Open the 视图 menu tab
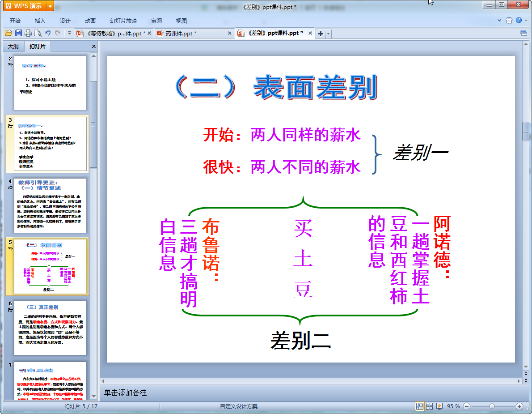The image size is (532, 414). (182, 21)
